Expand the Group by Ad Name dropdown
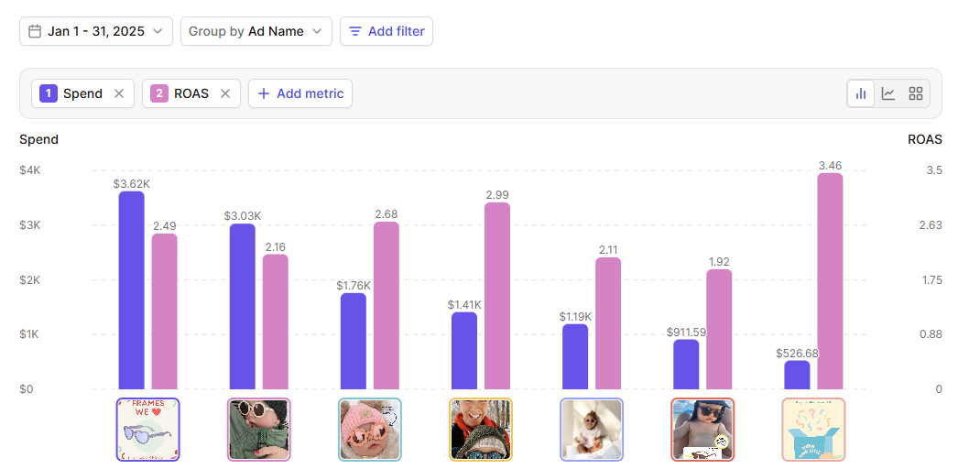Screen dimensions: 980x469 point(256,31)
